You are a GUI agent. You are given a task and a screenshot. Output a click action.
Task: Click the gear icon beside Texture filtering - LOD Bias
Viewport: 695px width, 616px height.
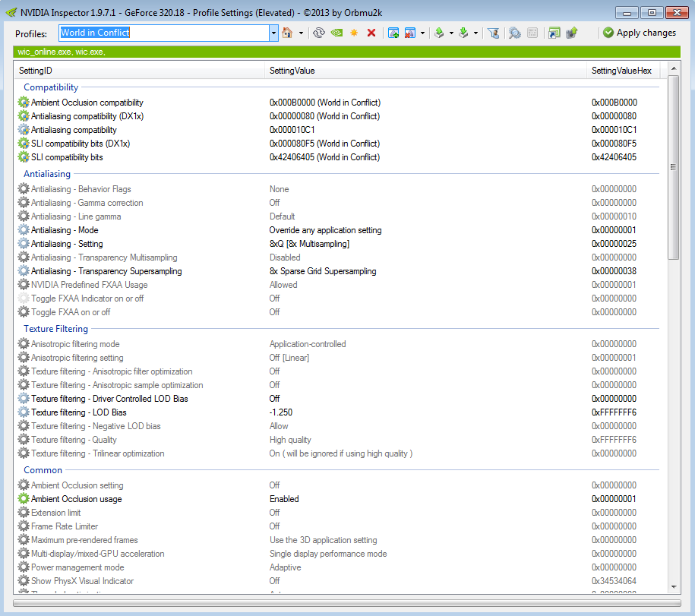24,412
